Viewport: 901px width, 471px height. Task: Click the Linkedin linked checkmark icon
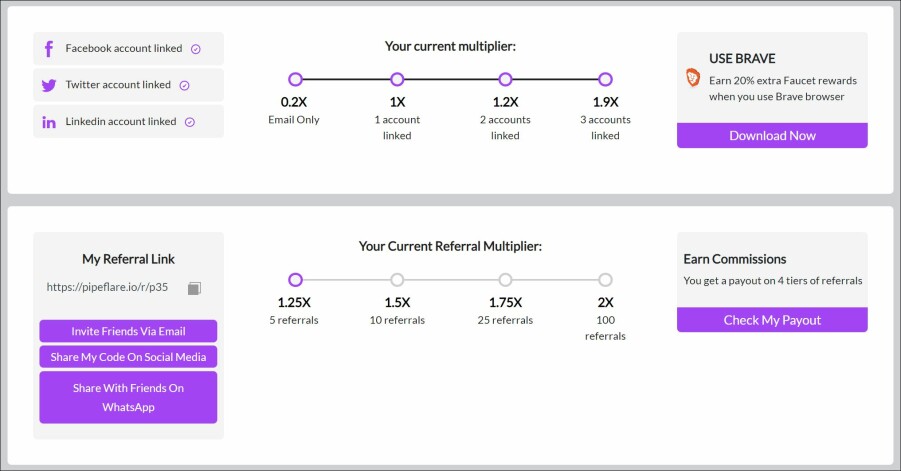pyautogui.click(x=190, y=122)
